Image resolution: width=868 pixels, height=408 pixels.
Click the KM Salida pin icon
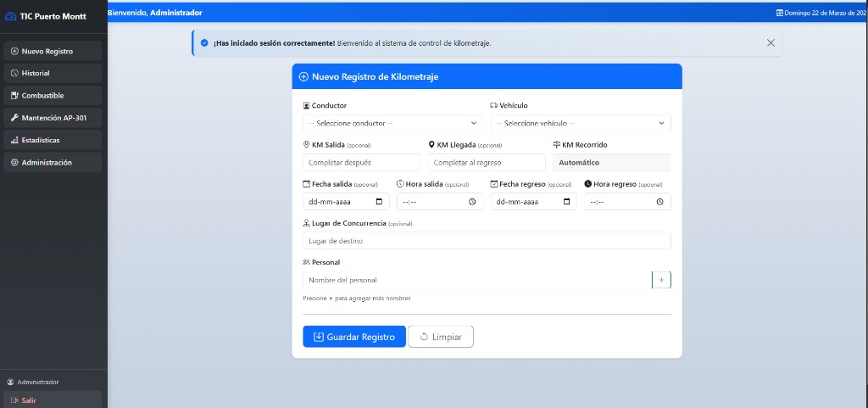[x=306, y=144]
